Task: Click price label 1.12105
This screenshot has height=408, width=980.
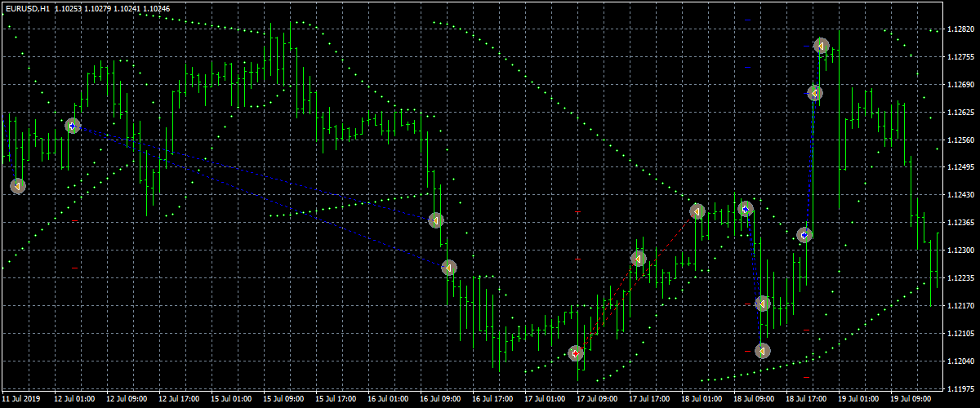Action: pyautogui.click(x=960, y=334)
